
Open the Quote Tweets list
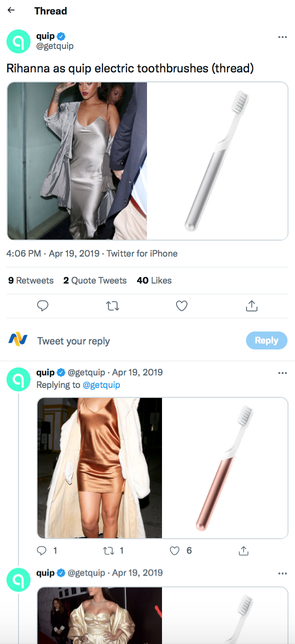pos(95,281)
